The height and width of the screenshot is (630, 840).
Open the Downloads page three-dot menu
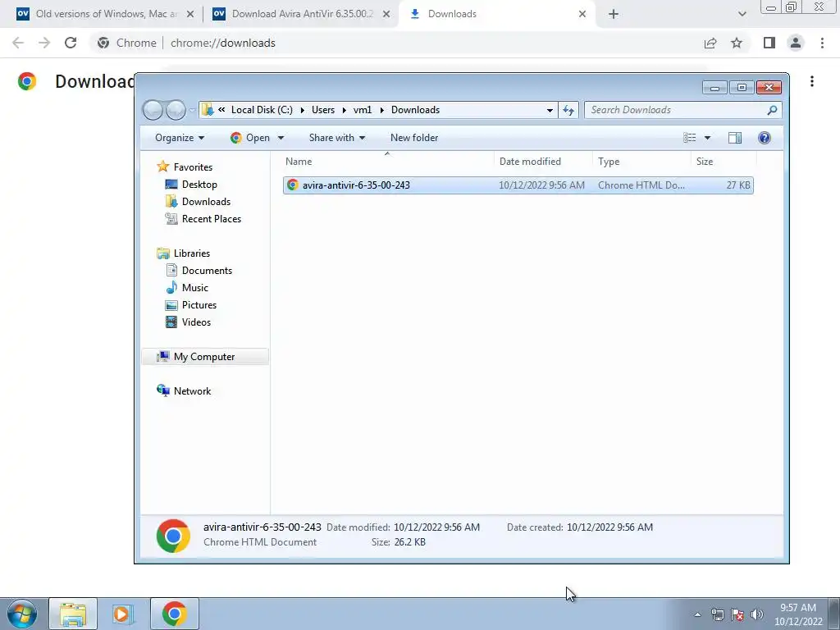812,81
